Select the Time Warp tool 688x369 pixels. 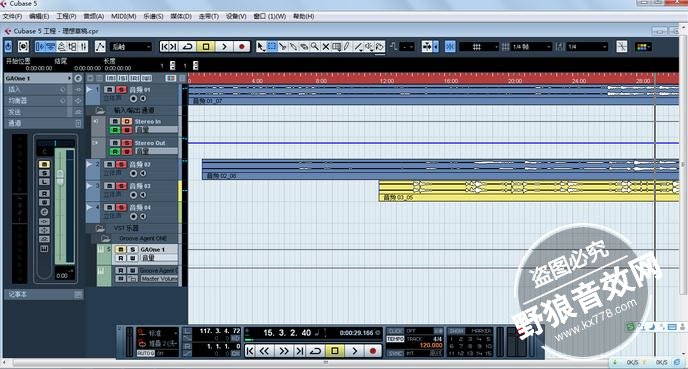(337, 47)
